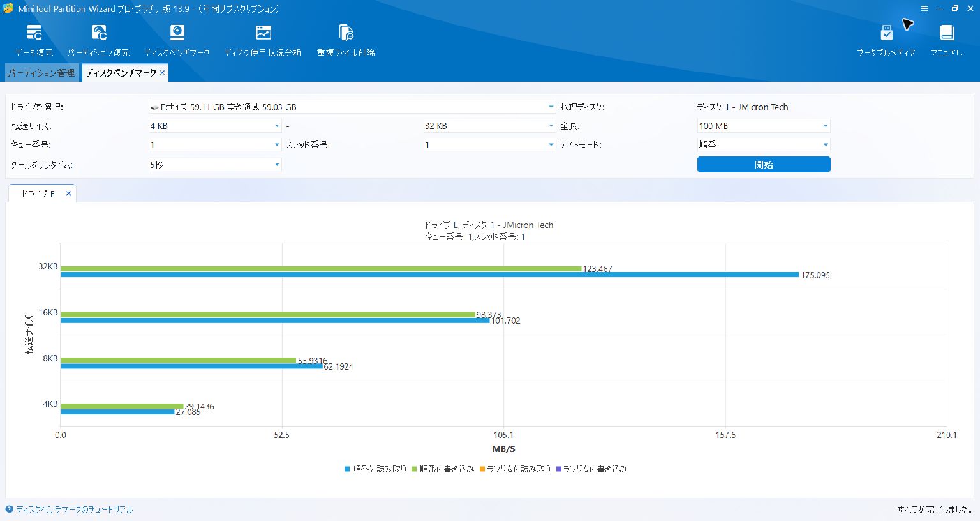Click the help icon beside the tutorial link
The width and height of the screenshot is (980, 521).
click(x=9, y=510)
